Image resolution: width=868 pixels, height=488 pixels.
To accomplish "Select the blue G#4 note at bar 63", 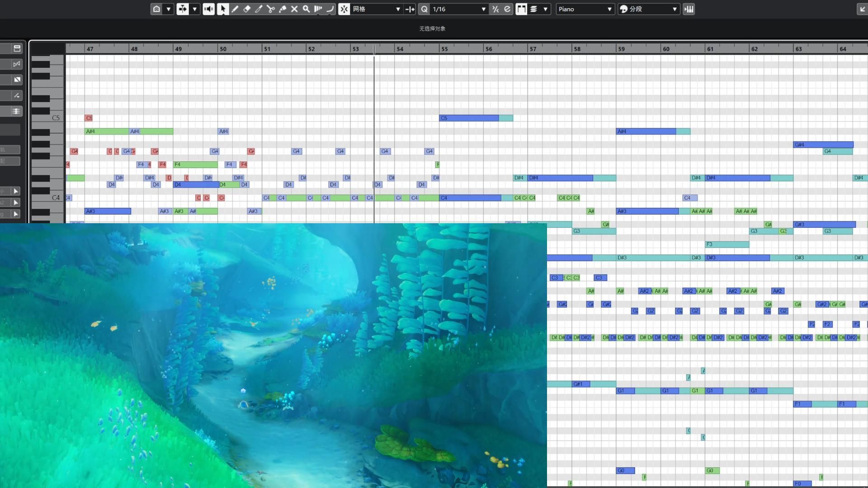I will (x=823, y=145).
